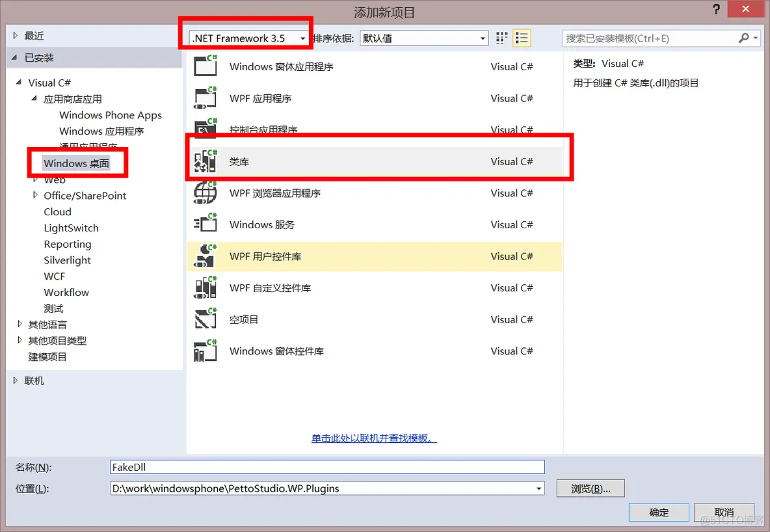The height and width of the screenshot is (532, 770).
Task: Expand the 其他项目类型 node arrow
Action: click(20, 340)
